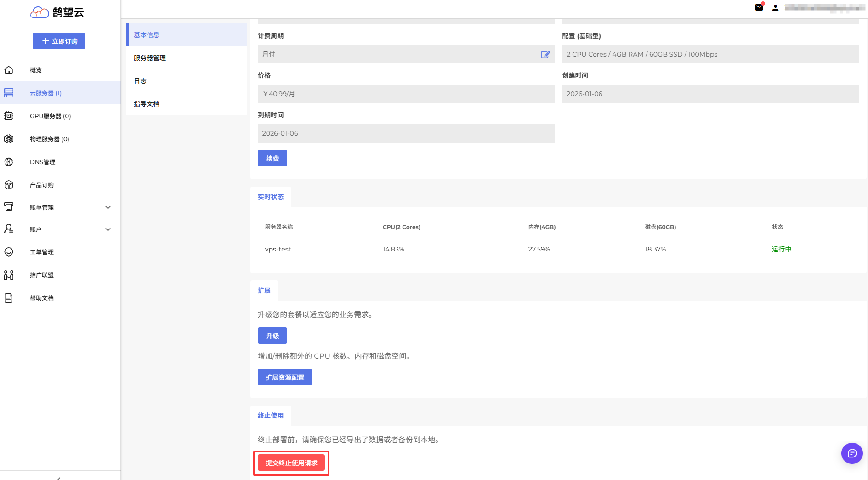
Task: Open the chat support bubble
Action: click(x=852, y=453)
